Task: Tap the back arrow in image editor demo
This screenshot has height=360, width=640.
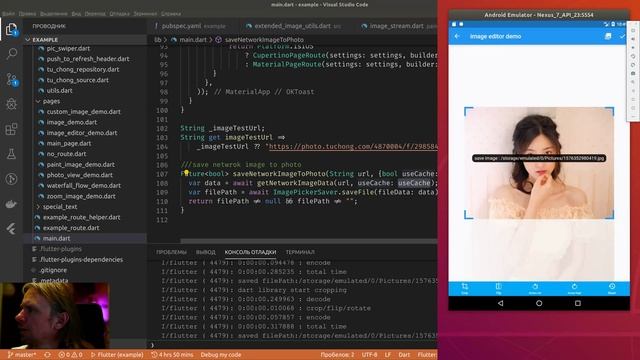Action: (x=457, y=36)
